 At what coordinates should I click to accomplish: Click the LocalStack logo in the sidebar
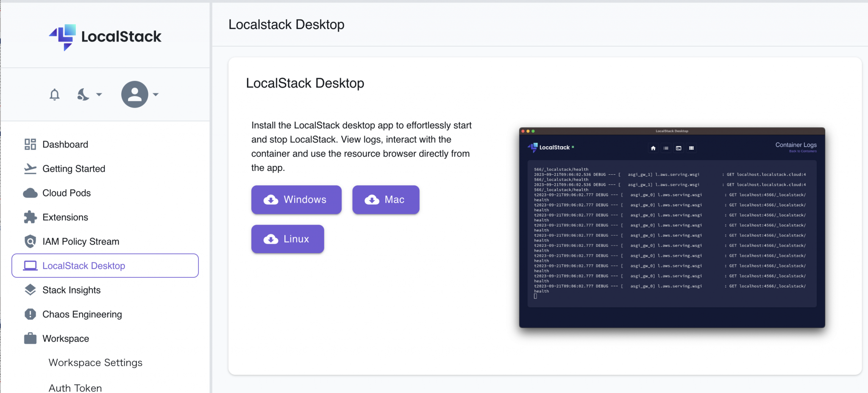(105, 37)
